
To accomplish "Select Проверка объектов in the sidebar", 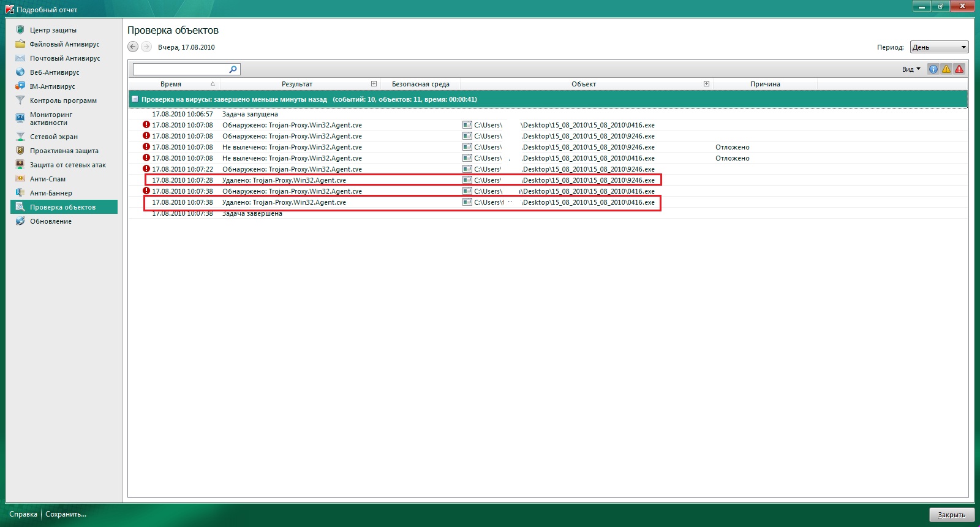I will (64, 207).
